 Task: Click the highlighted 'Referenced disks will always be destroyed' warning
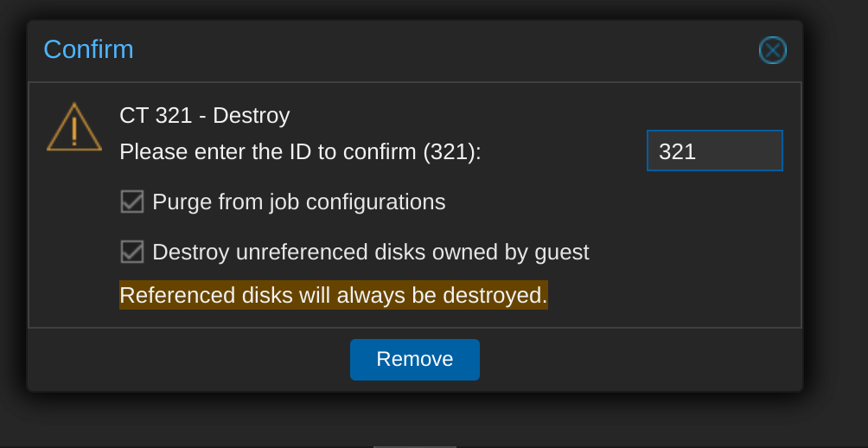333,295
